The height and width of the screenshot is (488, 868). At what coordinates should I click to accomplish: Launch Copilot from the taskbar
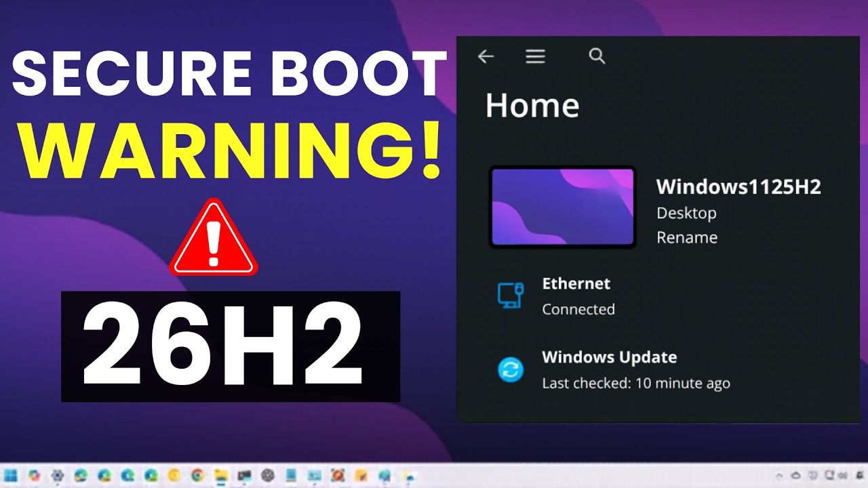click(x=34, y=476)
